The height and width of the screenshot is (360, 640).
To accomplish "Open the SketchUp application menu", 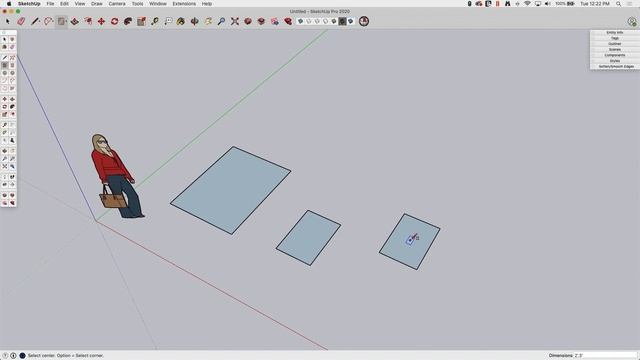I will point(29,4).
